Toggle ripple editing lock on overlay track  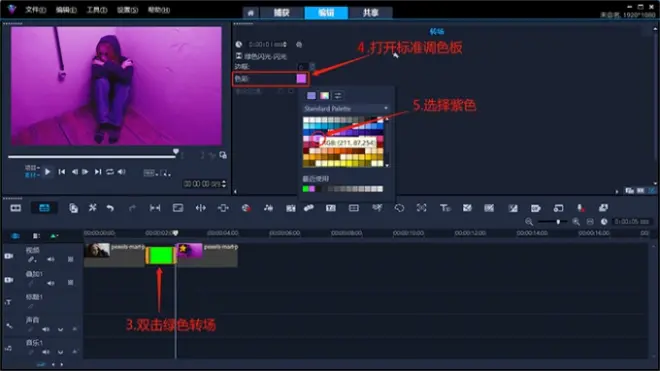[x=71, y=283]
